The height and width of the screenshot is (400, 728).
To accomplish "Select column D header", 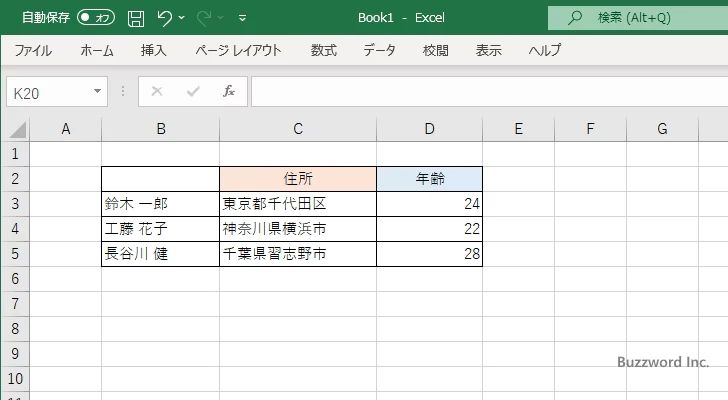I will (430, 129).
